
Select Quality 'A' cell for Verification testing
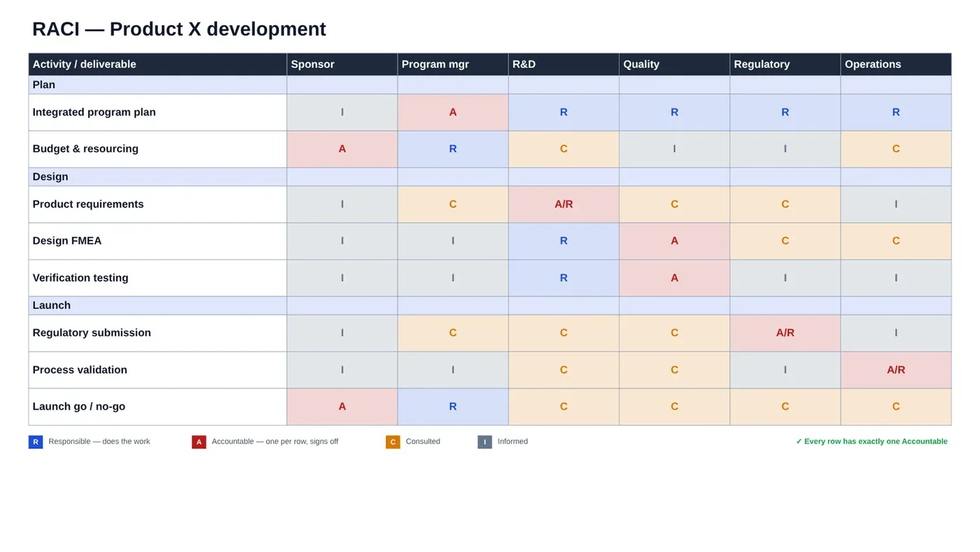coord(674,278)
